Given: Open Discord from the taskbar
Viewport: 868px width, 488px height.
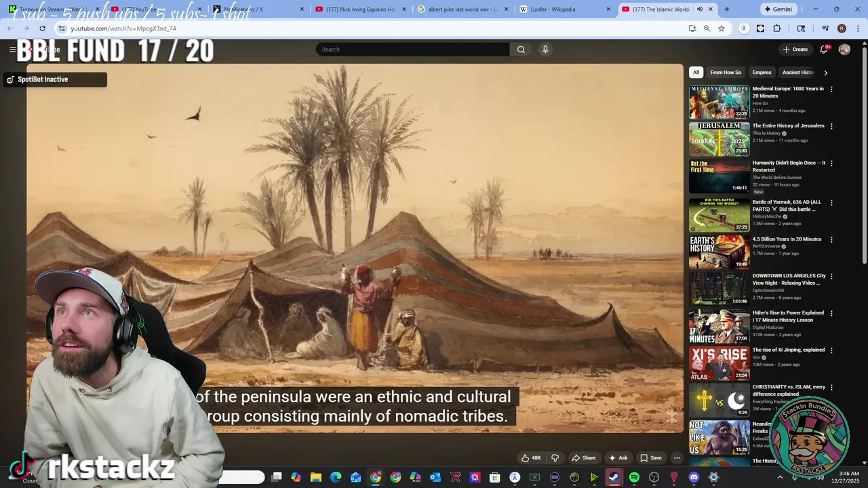Looking at the screenshot, I should pyautogui.click(x=694, y=477).
